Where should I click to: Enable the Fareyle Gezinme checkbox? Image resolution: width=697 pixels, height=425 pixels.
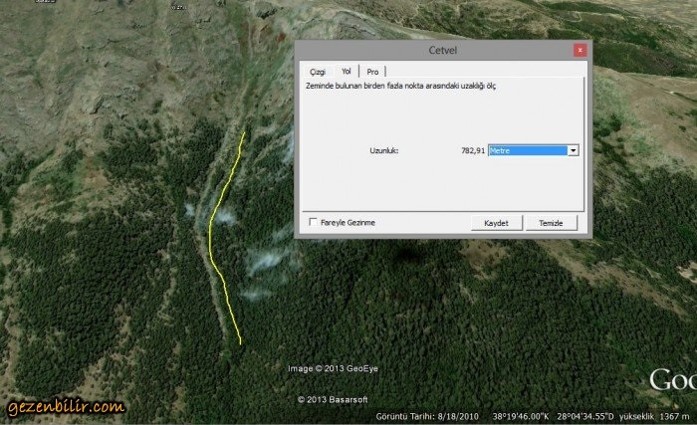(313, 222)
